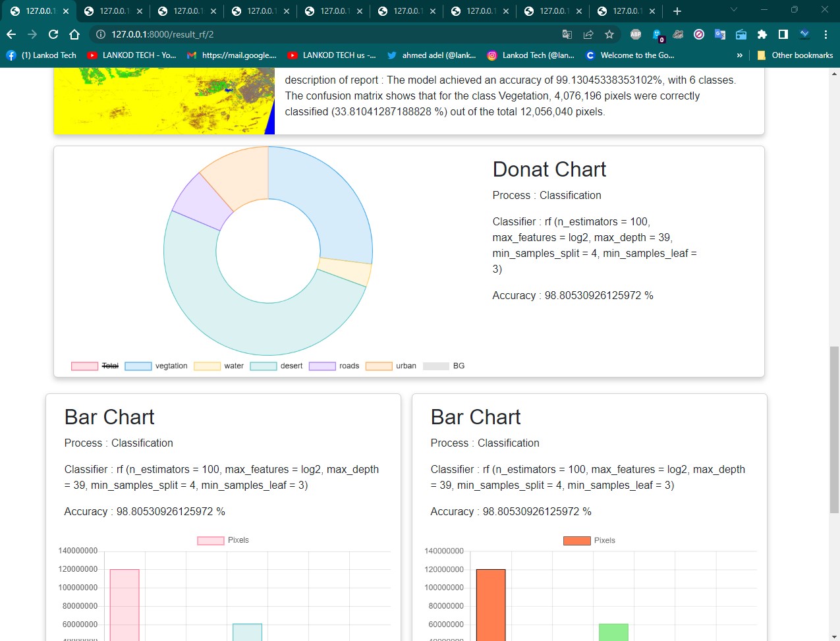Switch to the fifth browser tab
Image resolution: width=840 pixels, height=641 pixels.
click(x=334, y=11)
